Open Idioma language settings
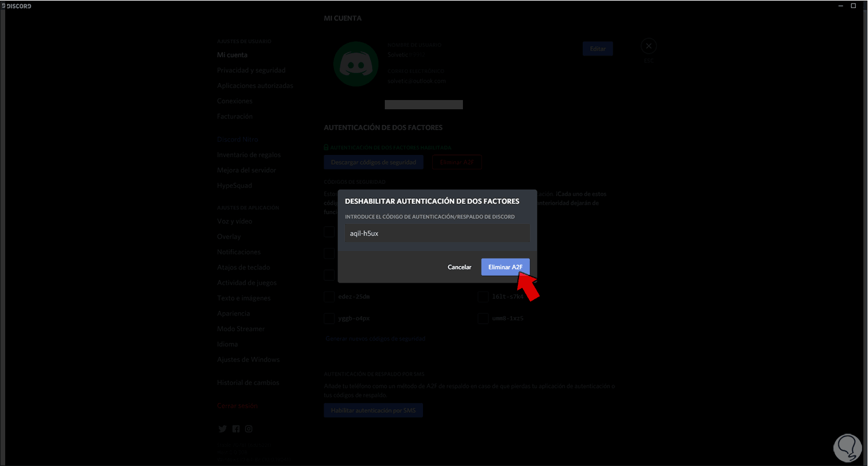868x466 pixels. [227, 344]
